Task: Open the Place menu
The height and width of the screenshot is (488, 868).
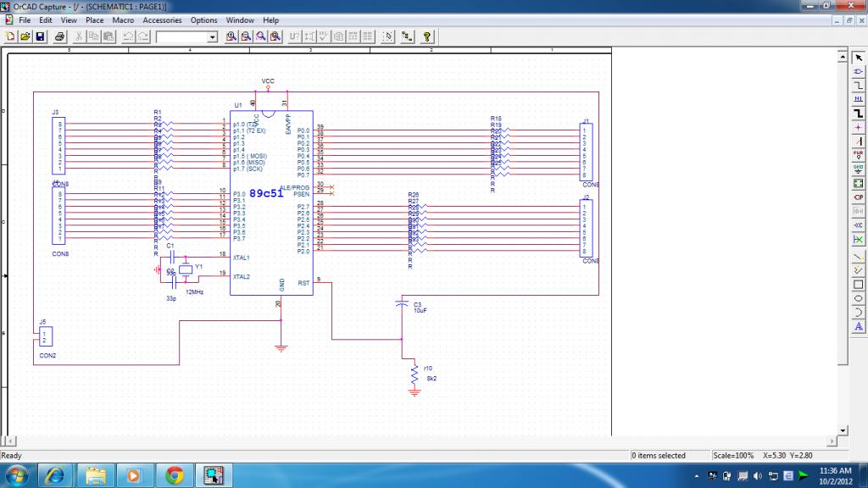Action: click(94, 19)
